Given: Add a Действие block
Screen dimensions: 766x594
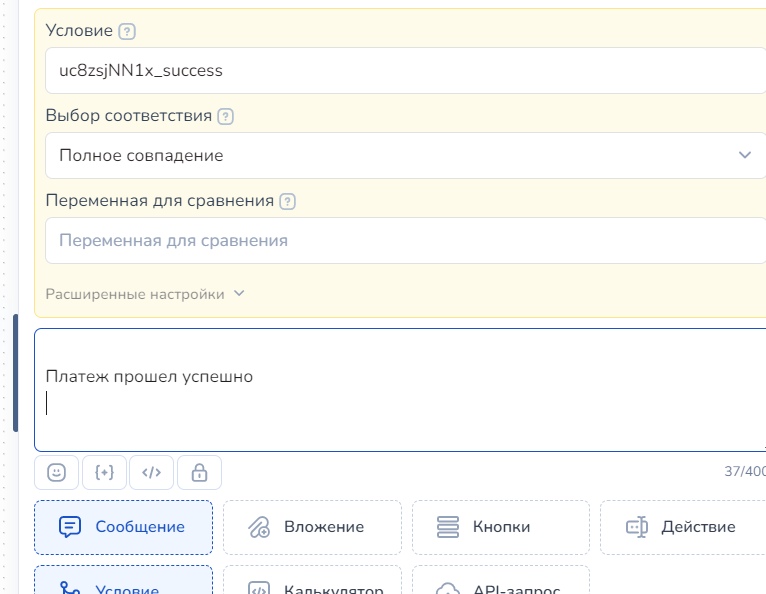Looking at the screenshot, I should coord(683,527).
